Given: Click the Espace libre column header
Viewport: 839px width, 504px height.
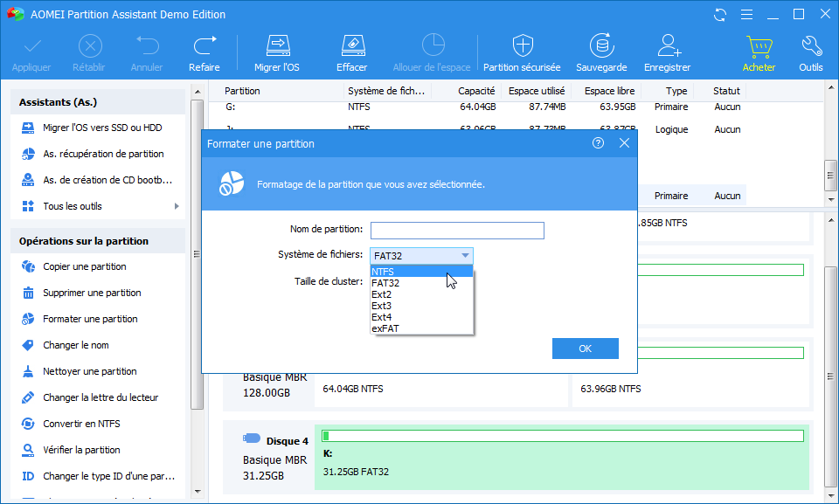Looking at the screenshot, I should pyautogui.click(x=609, y=91).
